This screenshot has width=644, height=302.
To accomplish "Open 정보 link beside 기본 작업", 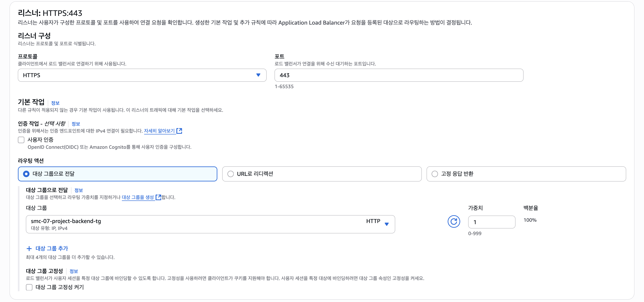I will [55, 103].
